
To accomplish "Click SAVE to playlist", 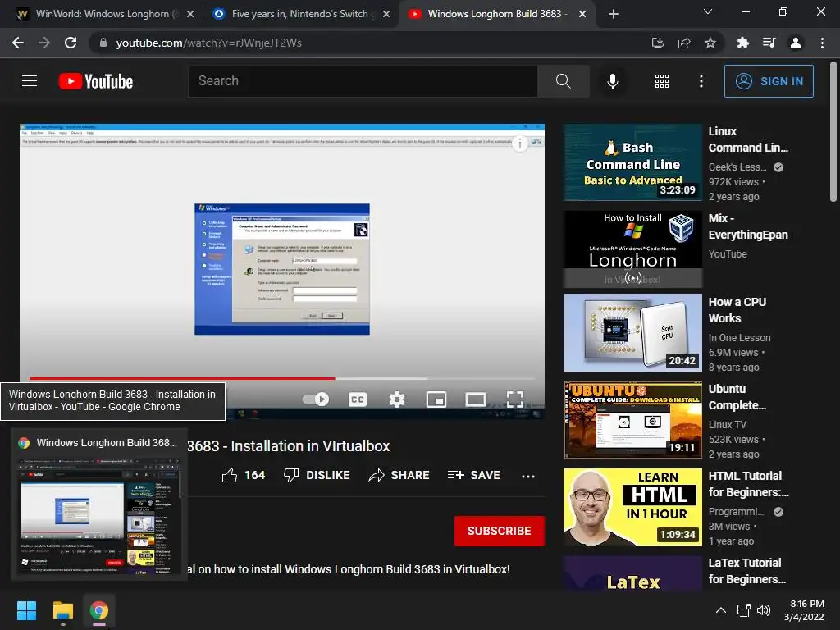I will (x=473, y=475).
